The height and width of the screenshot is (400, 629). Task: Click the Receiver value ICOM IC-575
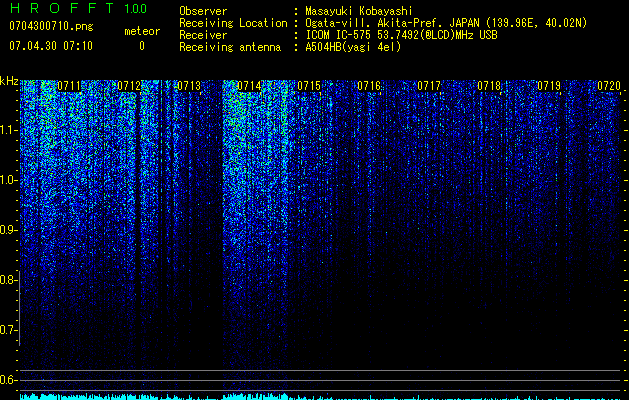340,35
